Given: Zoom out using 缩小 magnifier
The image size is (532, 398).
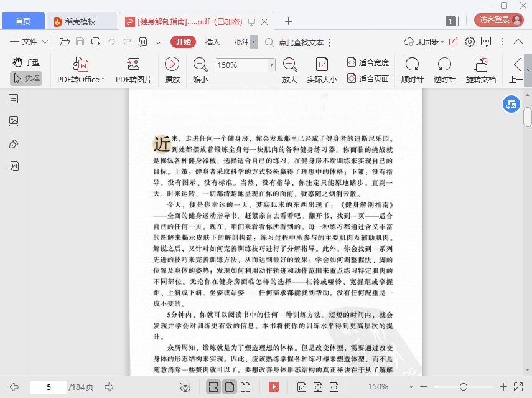Looking at the screenshot, I should 200,64.
